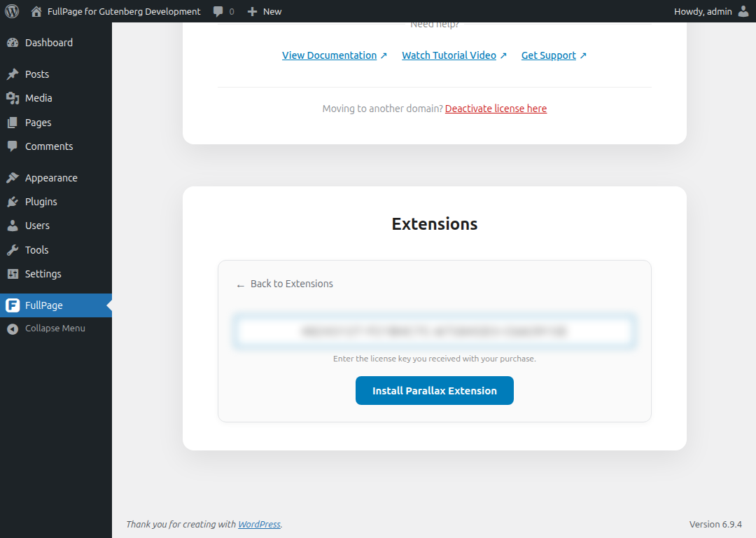The width and height of the screenshot is (756, 538).
Task: Click 'Enter the license key you received' hint
Action: pos(435,359)
